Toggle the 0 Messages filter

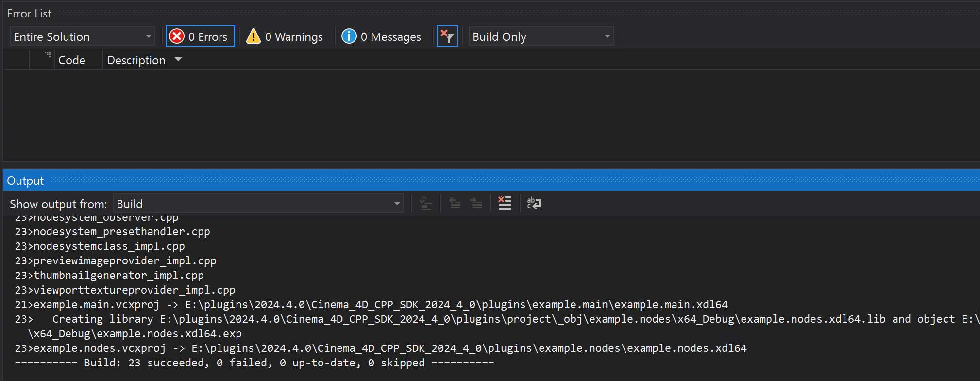pyautogui.click(x=381, y=36)
